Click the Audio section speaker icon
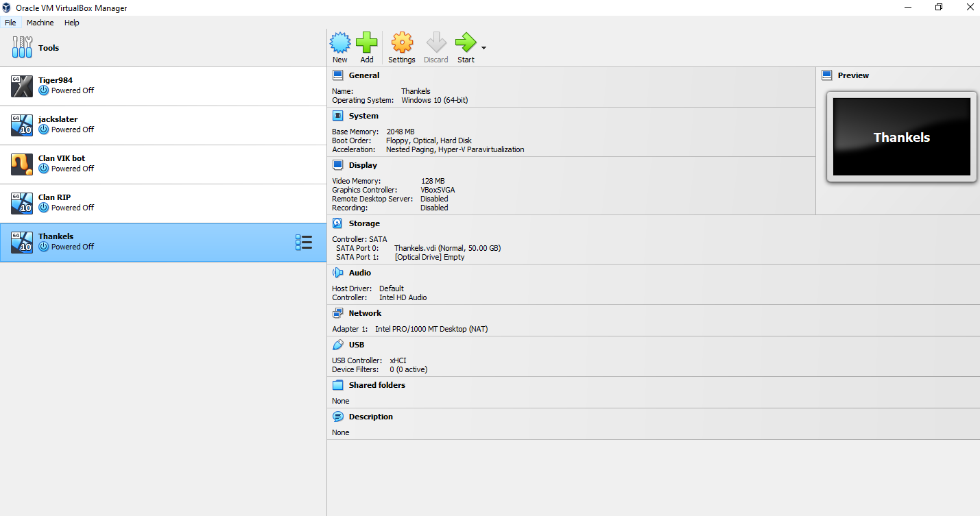This screenshot has height=516, width=980. point(337,273)
